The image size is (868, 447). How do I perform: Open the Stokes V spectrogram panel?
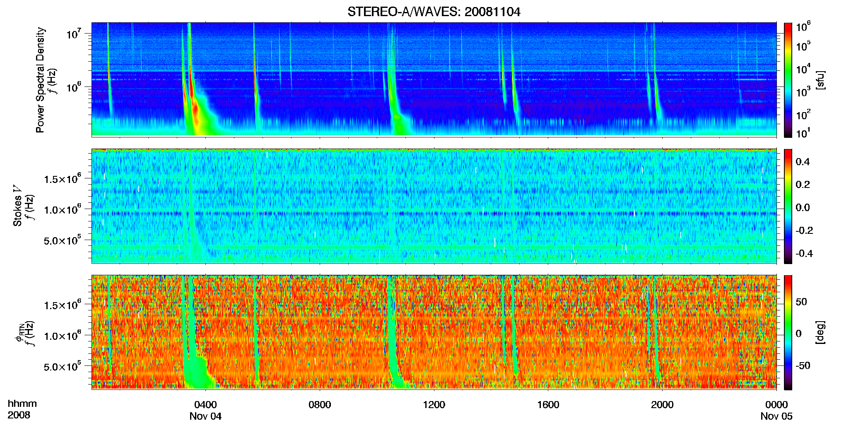pyautogui.click(x=434, y=206)
